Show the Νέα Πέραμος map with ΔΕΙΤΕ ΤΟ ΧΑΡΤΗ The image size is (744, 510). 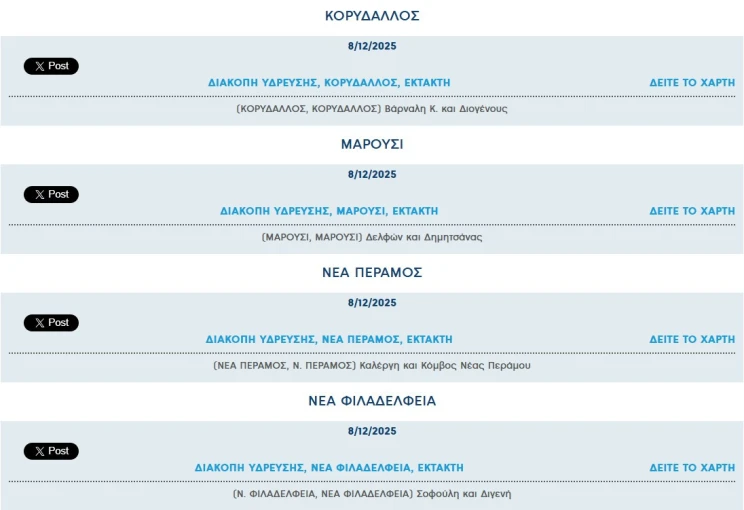tap(692, 339)
